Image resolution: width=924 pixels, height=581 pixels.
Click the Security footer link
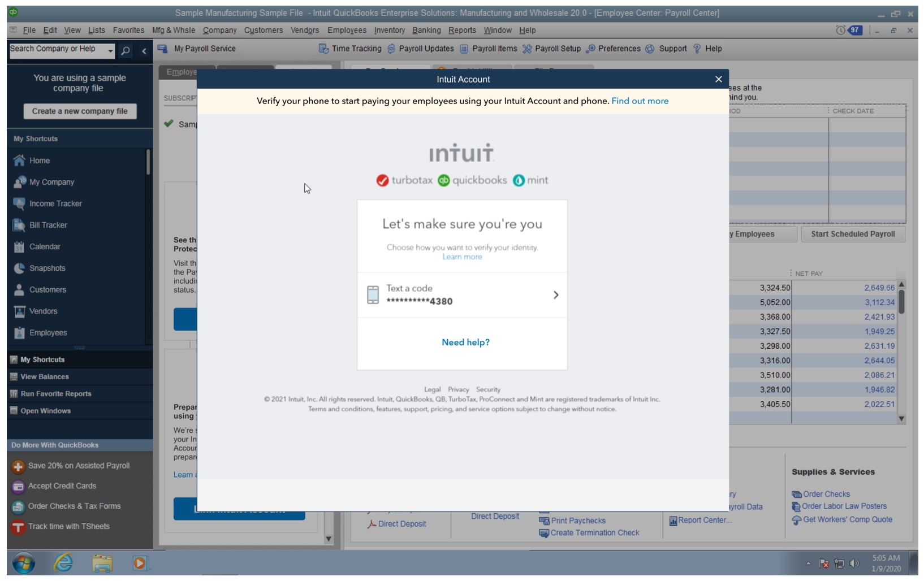pyautogui.click(x=488, y=389)
